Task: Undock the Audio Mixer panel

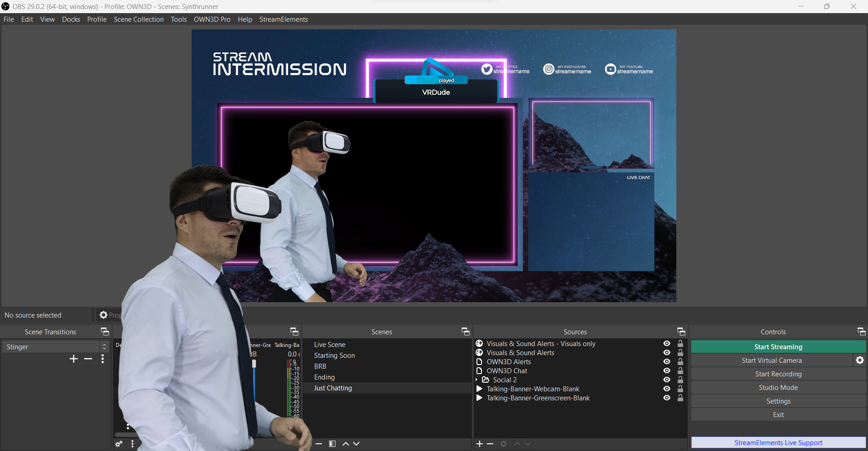Action: point(294,332)
